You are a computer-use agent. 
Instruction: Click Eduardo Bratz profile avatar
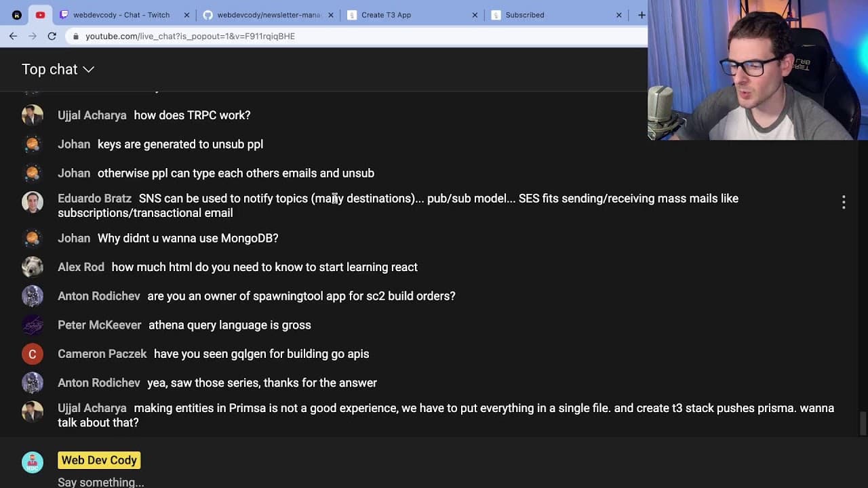click(x=33, y=202)
